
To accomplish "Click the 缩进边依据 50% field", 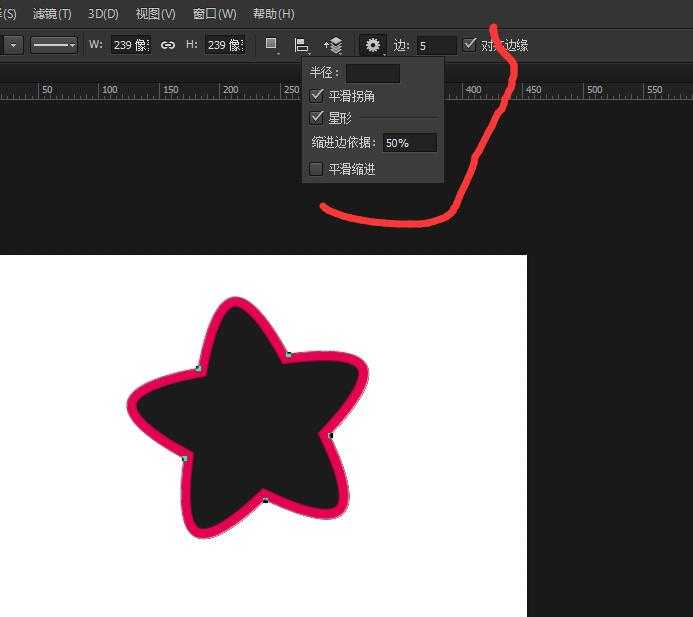I will point(410,143).
